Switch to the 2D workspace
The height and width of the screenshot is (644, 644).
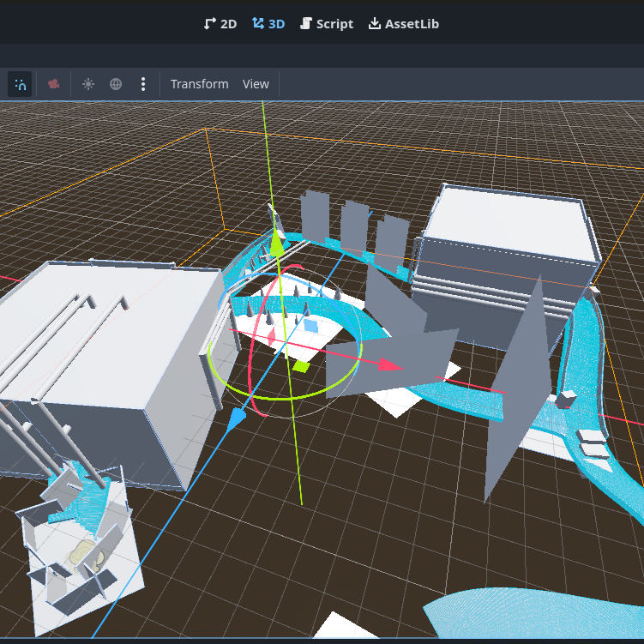click(220, 24)
